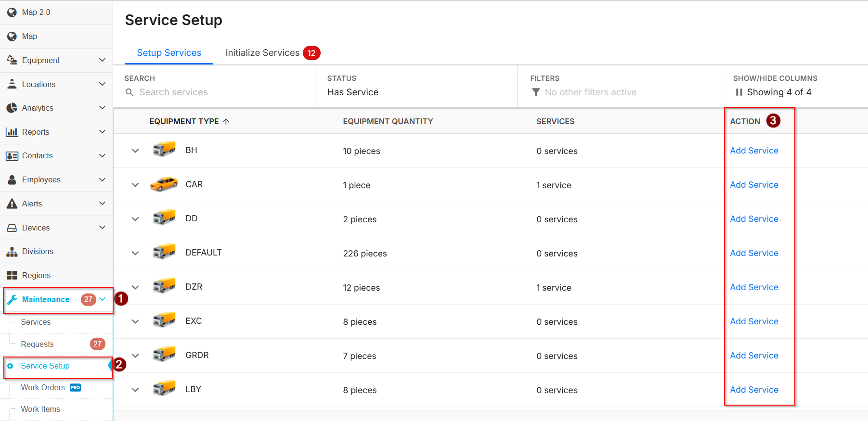
Task: Click Add Service for BH
Action: click(x=754, y=151)
